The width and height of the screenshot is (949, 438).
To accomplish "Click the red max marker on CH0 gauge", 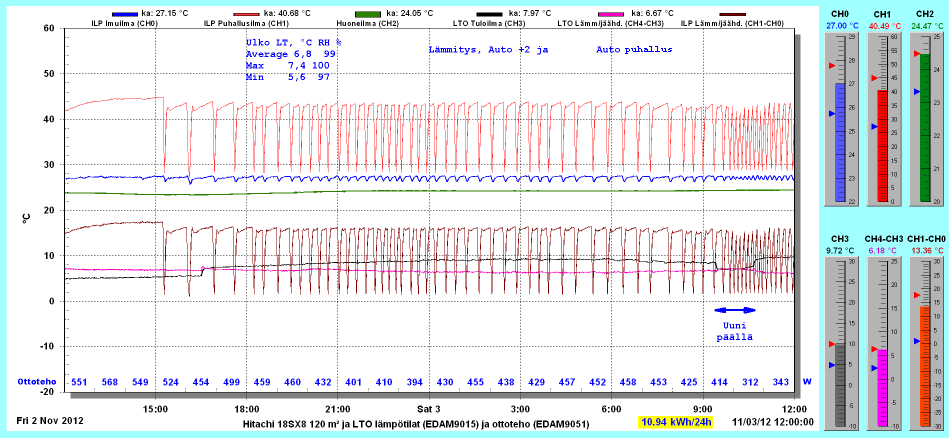I will point(830,64).
